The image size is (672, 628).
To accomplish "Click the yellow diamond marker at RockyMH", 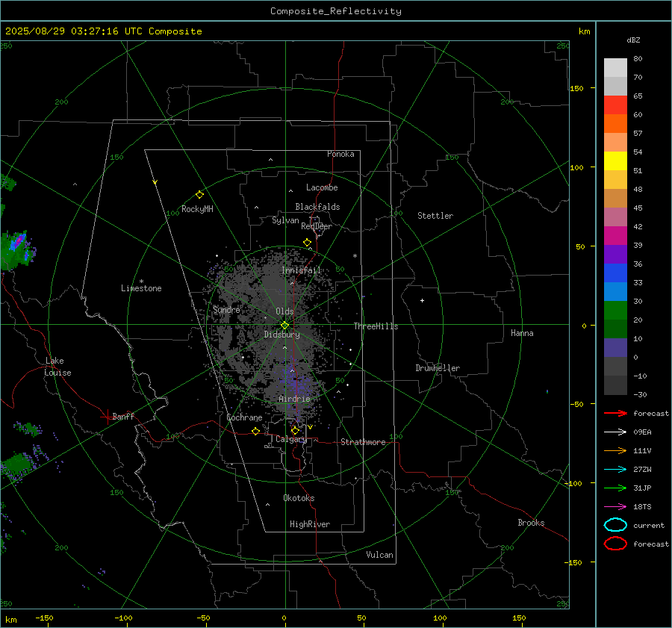I will (x=199, y=195).
